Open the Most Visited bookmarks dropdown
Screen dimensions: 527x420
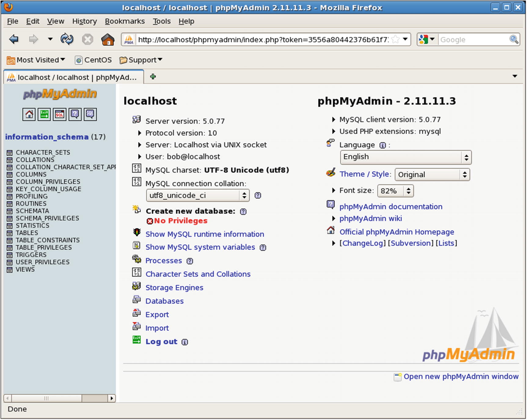pos(36,60)
